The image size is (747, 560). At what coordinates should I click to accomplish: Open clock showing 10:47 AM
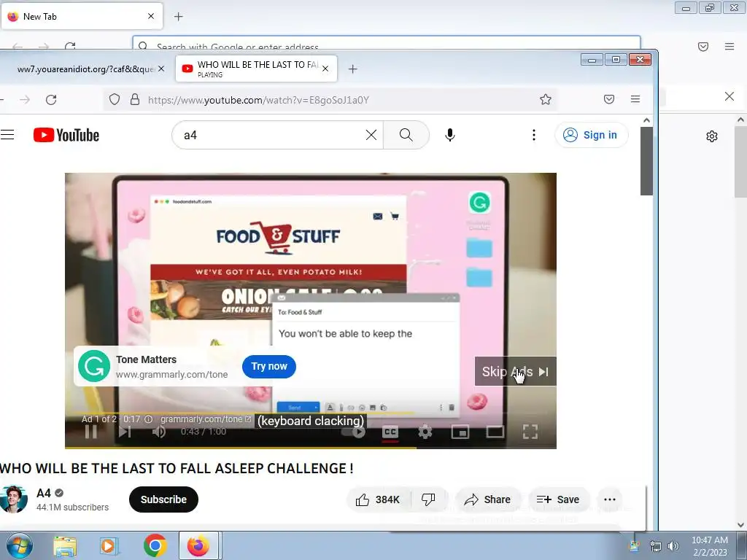pyautogui.click(x=710, y=546)
